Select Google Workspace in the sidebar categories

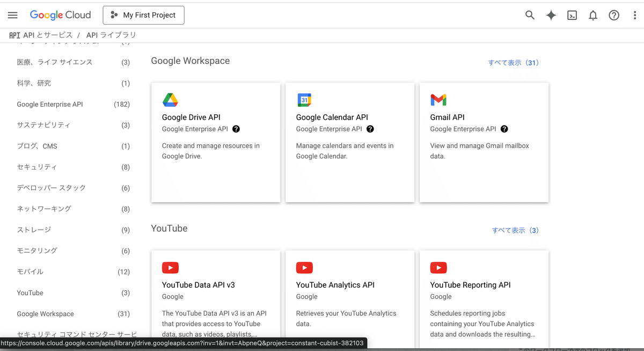click(45, 313)
